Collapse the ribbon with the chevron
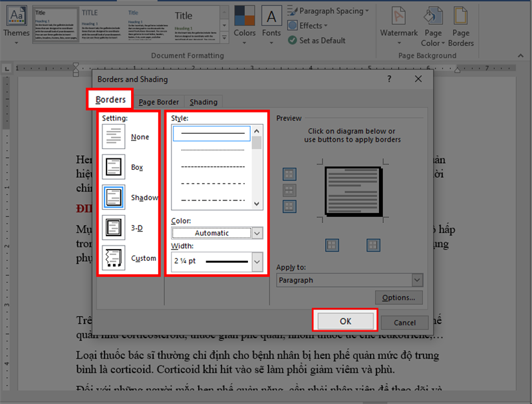The image size is (532, 404). [521, 56]
